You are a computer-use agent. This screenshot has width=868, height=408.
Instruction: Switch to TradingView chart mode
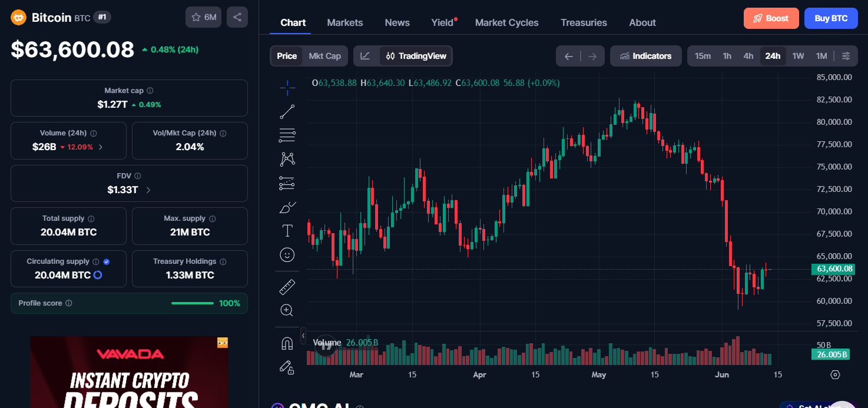click(x=416, y=56)
